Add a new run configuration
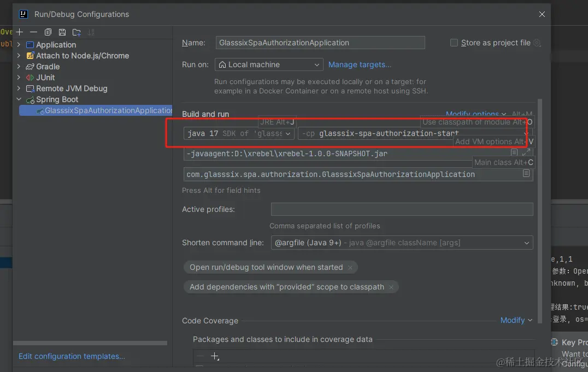 click(x=20, y=32)
